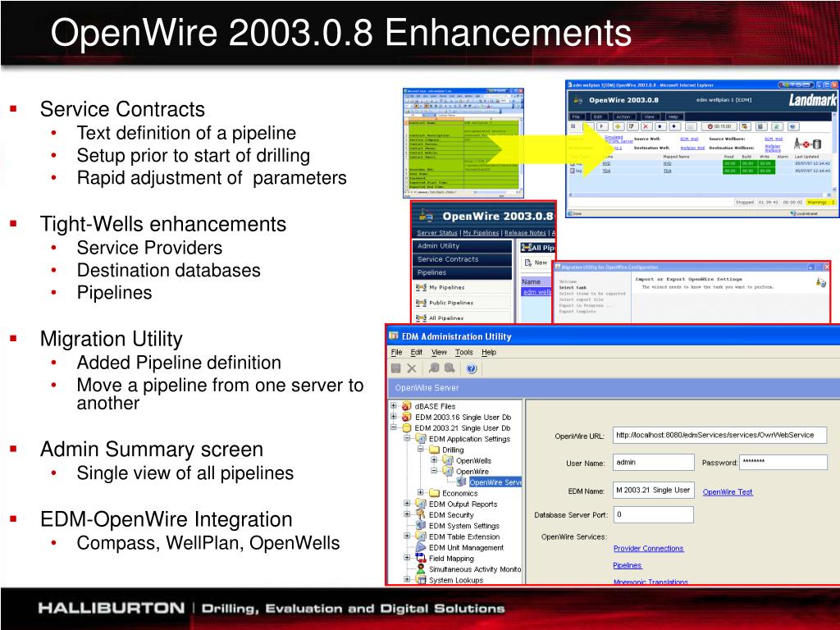
Task: Open the View menu in EDM Administration Utility
Action: click(439, 353)
